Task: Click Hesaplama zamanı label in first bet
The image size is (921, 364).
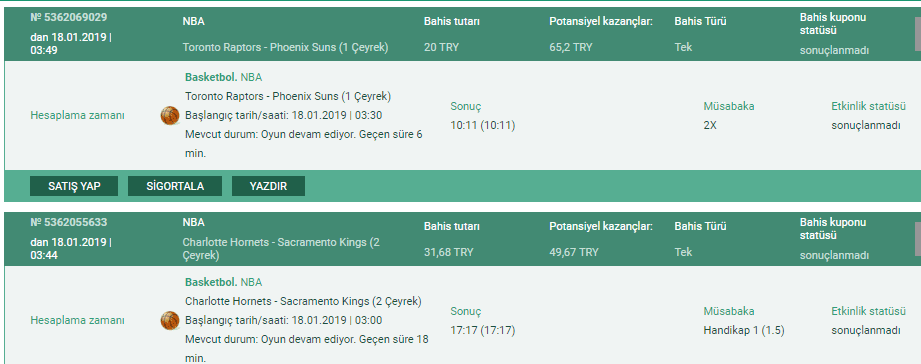Action: (x=78, y=116)
